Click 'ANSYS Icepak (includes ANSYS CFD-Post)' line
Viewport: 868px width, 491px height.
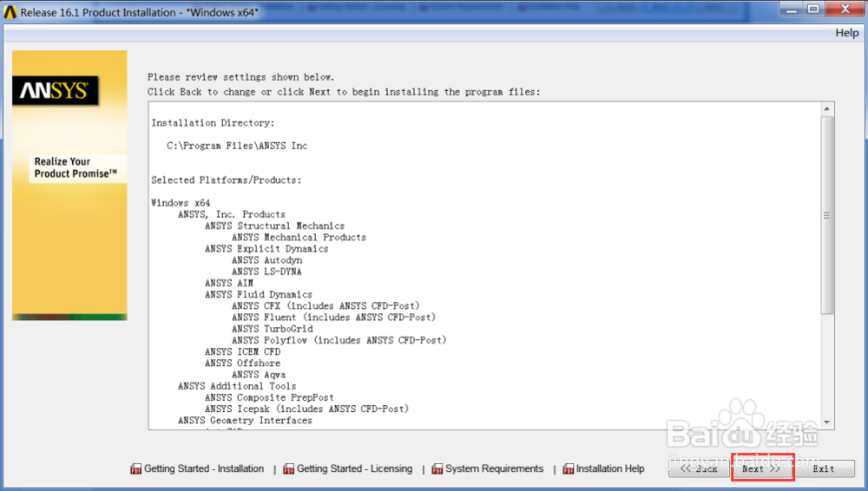306,409
